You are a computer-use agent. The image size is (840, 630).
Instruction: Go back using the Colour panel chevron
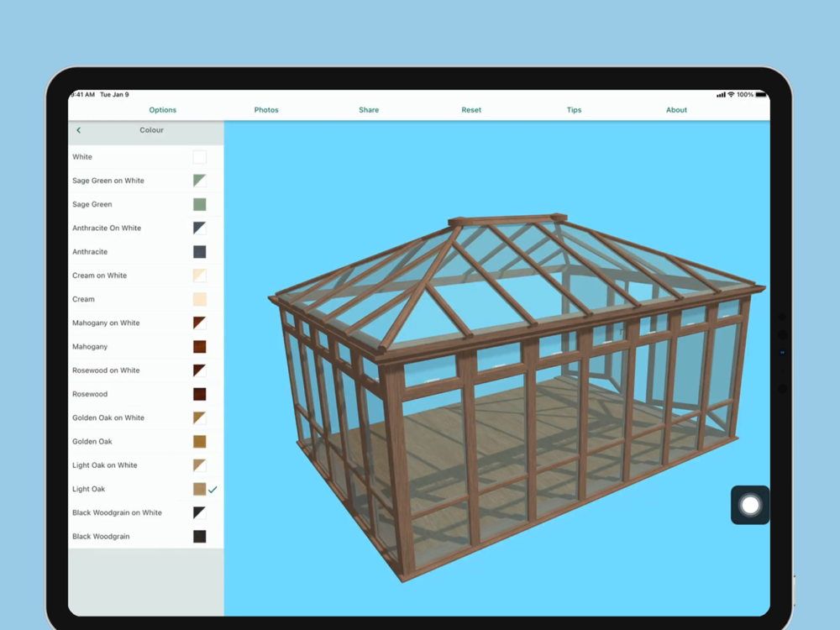click(x=79, y=130)
